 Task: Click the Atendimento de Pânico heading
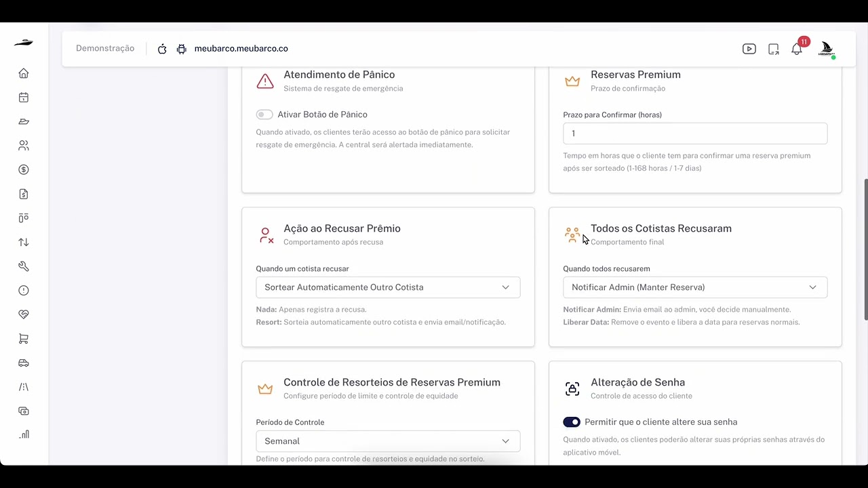click(339, 75)
